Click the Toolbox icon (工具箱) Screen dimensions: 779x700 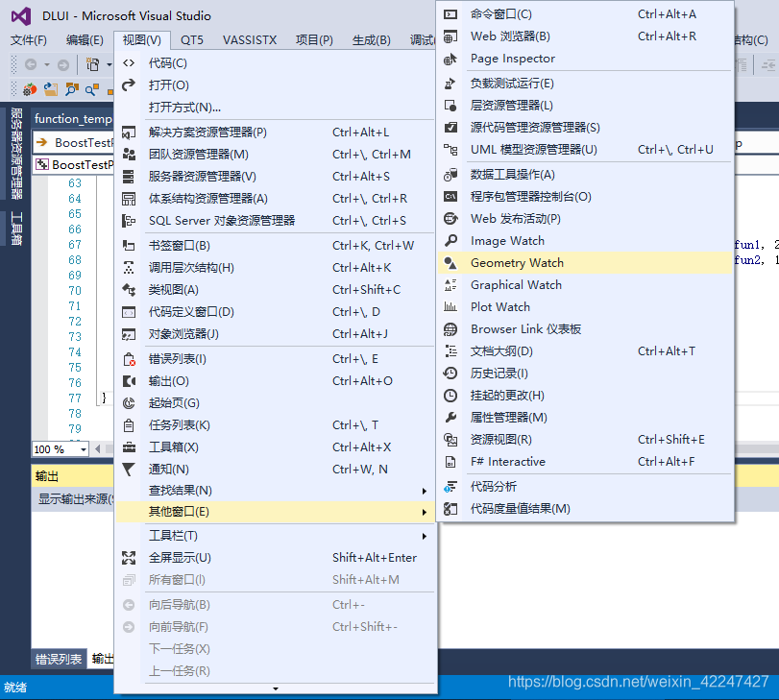[129, 447]
